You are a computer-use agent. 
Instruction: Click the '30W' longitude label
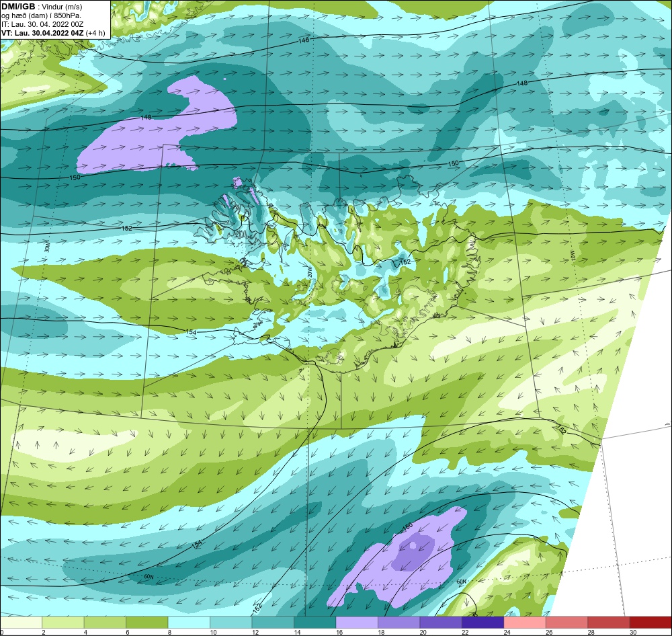tap(47, 247)
